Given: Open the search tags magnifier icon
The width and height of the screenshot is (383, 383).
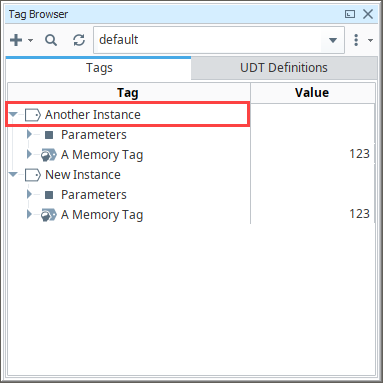Looking at the screenshot, I should click(x=51, y=40).
